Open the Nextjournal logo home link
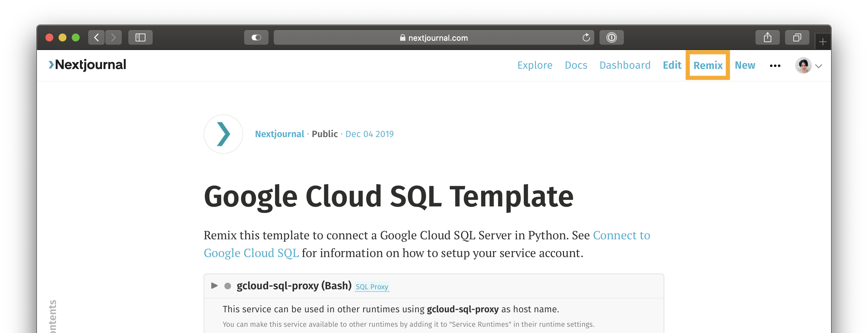This screenshot has width=868, height=333. (87, 65)
